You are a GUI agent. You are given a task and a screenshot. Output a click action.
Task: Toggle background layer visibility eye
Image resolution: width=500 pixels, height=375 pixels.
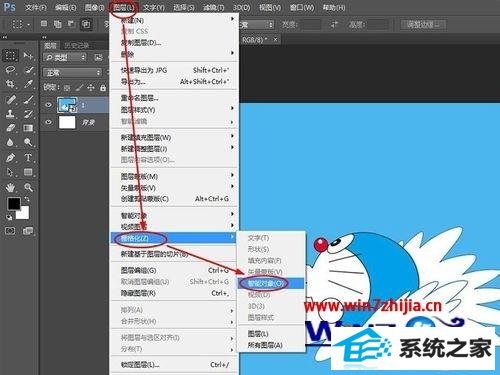[x=48, y=122]
